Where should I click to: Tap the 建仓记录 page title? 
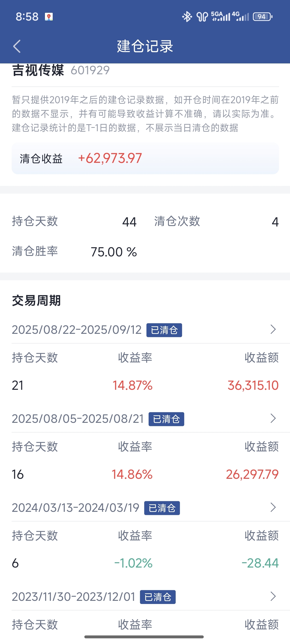coord(145,46)
